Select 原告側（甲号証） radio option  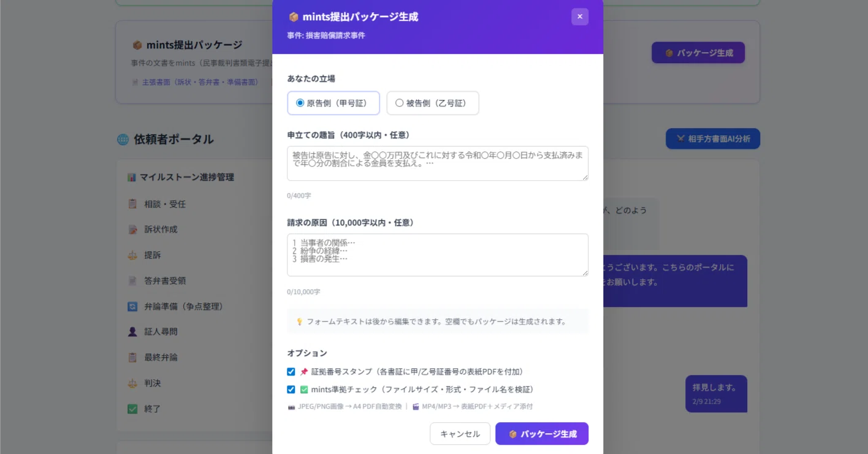pos(333,103)
